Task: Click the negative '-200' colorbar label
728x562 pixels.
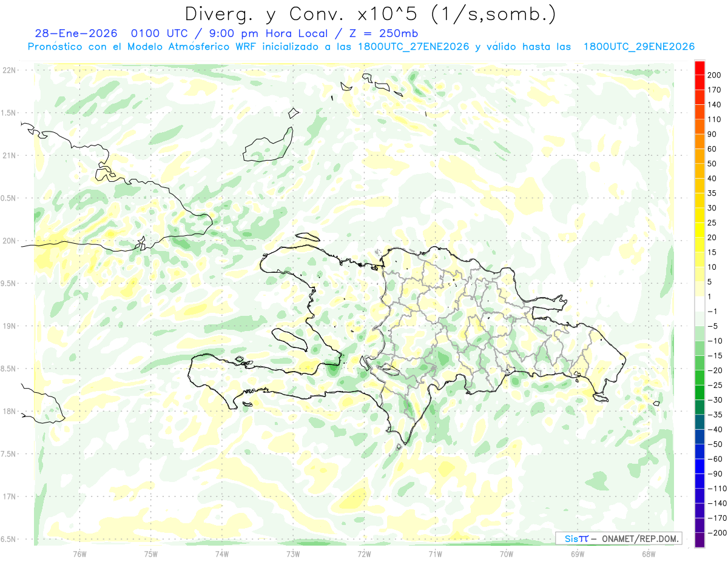Action: 717,533
